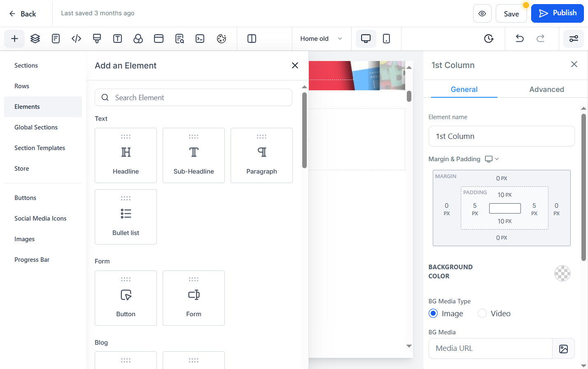Screen dimensions: 588x369
Task: Click the Media URL input field
Action: click(x=490, y=348)
